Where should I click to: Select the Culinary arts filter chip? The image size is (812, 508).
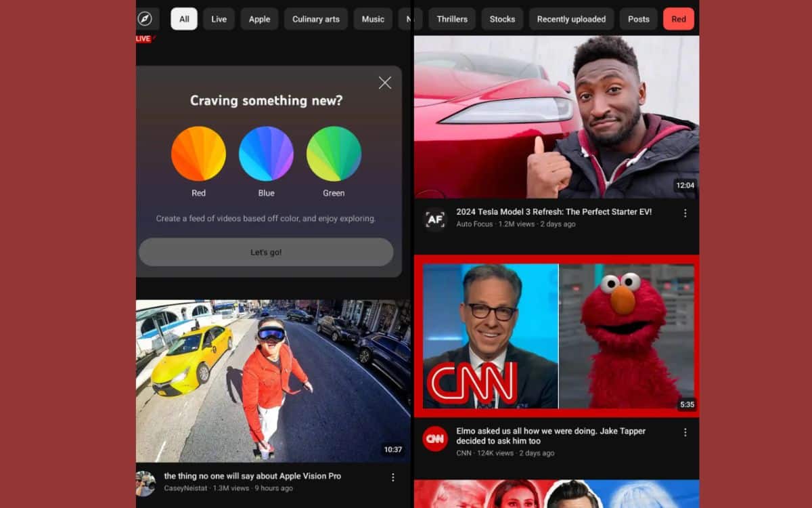tap(316, 19)
